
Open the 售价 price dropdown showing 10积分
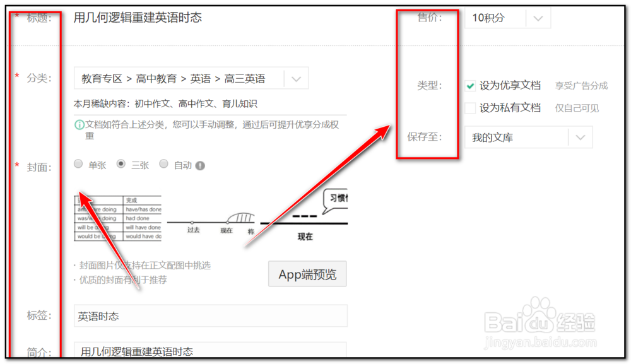click(539, 18)
